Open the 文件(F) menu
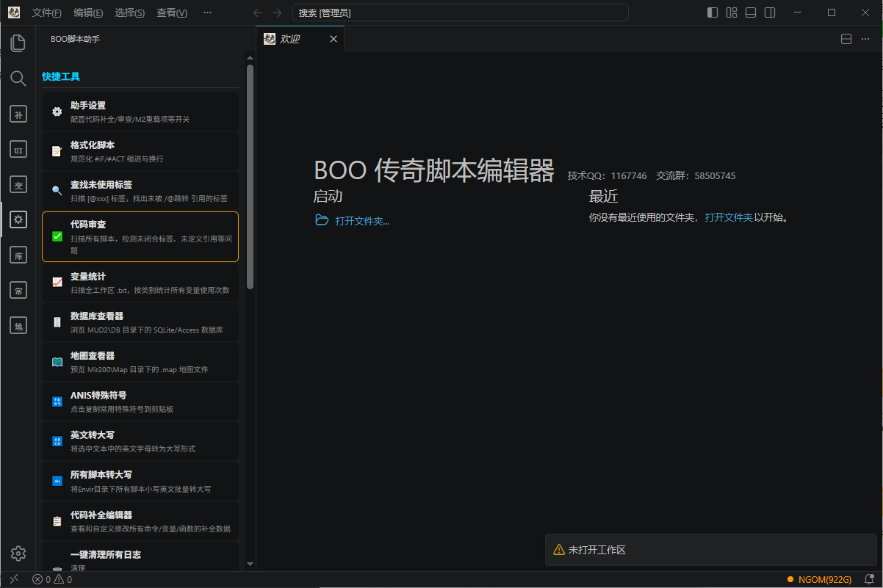883x588 pixels. [x=47, y=12]
